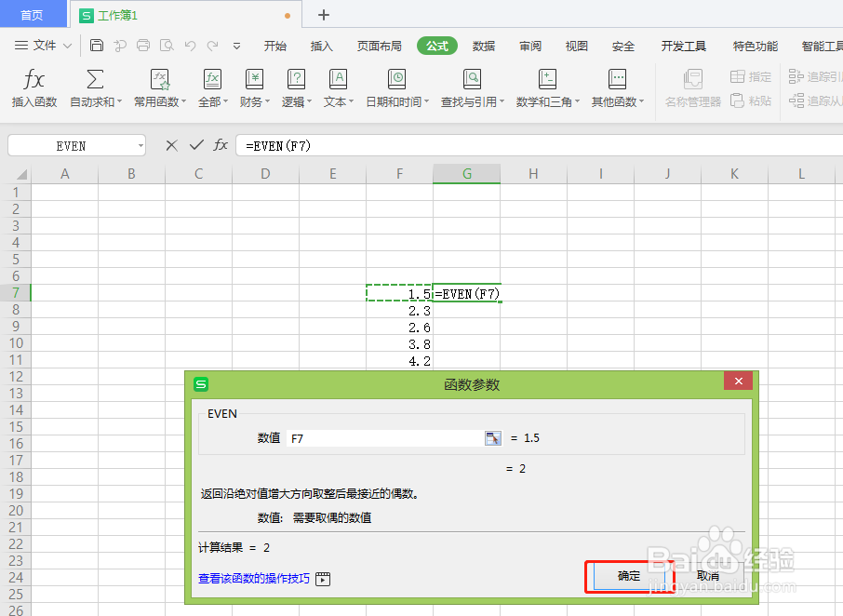Open the common functions icon
This screenshot has height=616, width=843.
pyautogui.click(x=160, y=79)
